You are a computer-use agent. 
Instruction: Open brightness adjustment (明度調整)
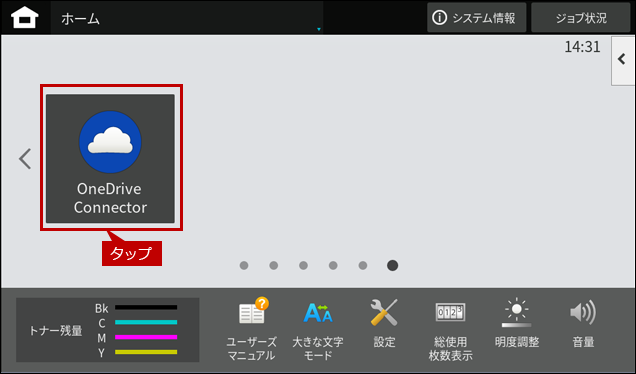coord(517,323)
